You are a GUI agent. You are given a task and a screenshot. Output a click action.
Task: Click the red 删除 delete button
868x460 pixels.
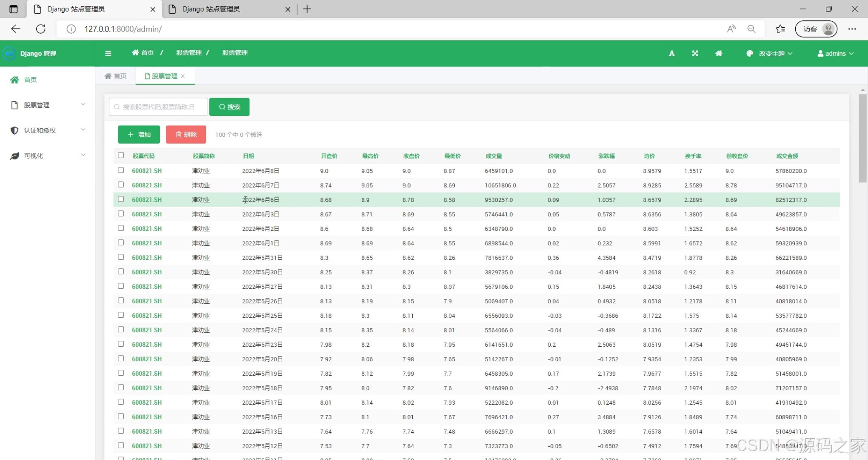(x=186, y=135)
